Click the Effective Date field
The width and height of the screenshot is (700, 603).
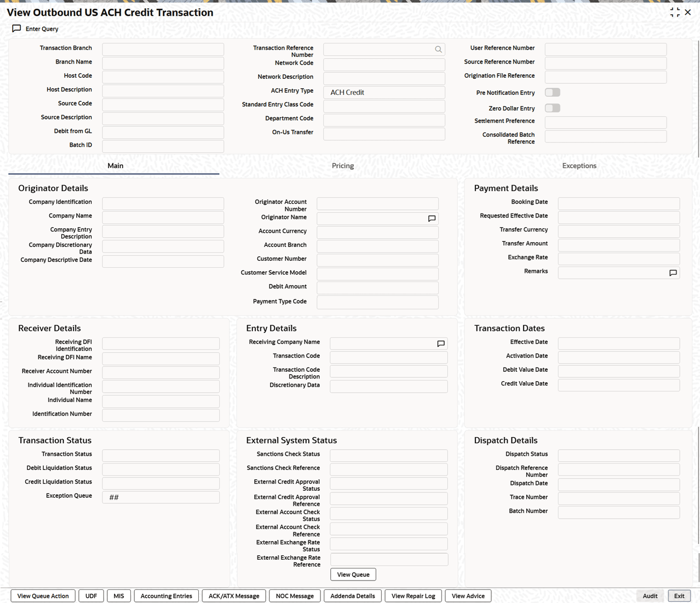[x=619, y=343]
